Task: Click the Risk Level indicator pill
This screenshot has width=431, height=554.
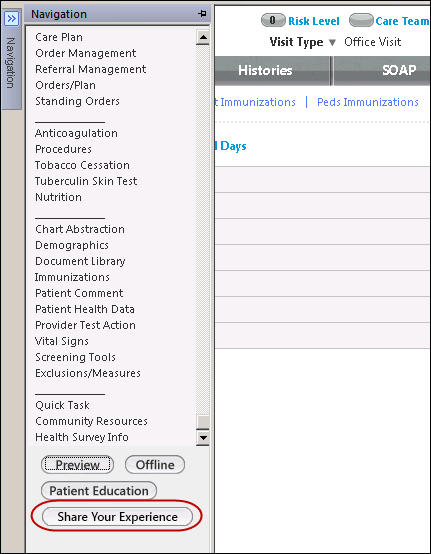Action: pos(273,20)
